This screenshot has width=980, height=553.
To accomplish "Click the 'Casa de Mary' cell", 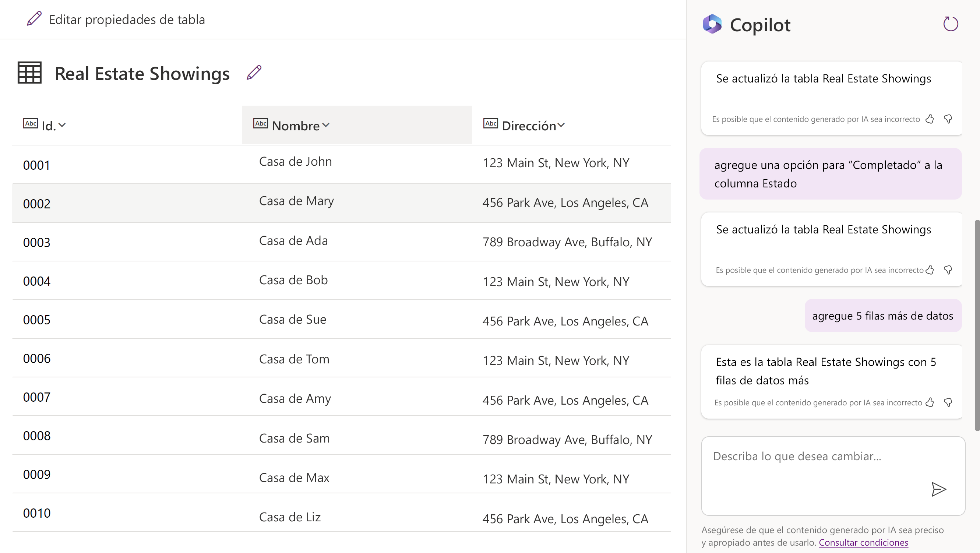I will pyautogui.click(x=296, y=201).
